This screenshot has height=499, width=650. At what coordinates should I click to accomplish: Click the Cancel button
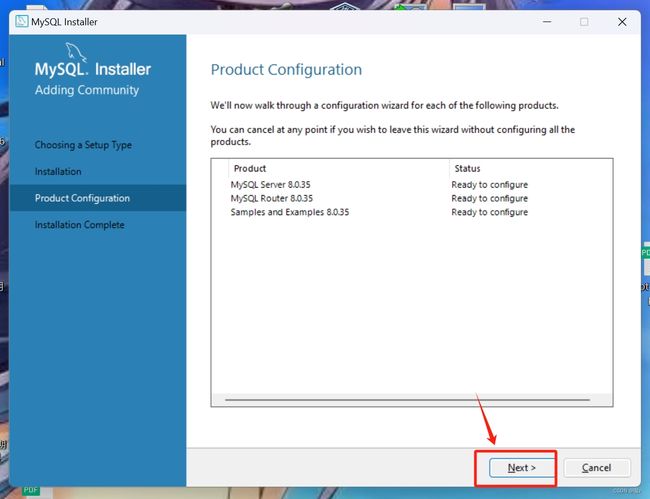[x=597, y=468]
